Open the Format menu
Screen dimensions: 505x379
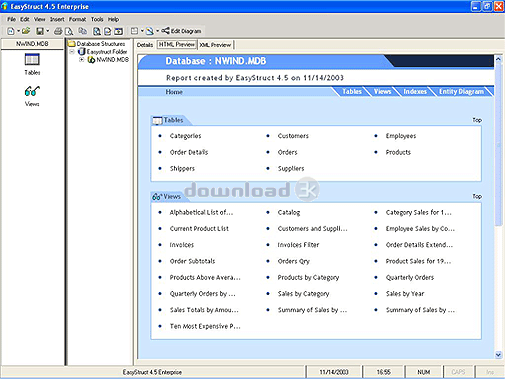[77, 19]
